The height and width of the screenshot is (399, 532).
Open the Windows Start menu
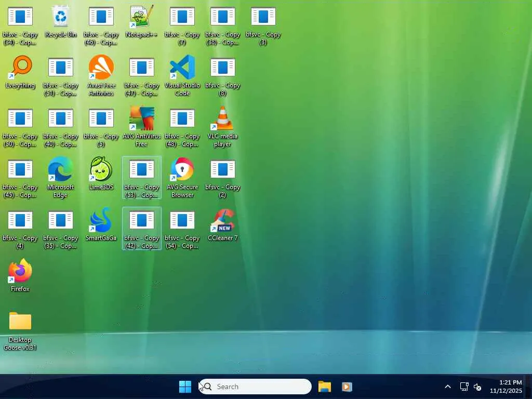click(x=185, y=387)
